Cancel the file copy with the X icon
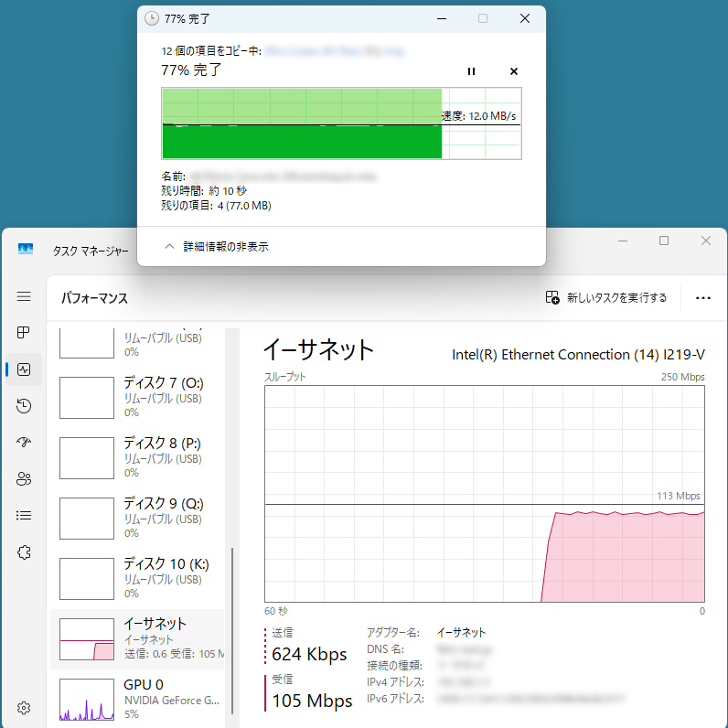Viewport: 728px width, 728px height. [514, 71]
